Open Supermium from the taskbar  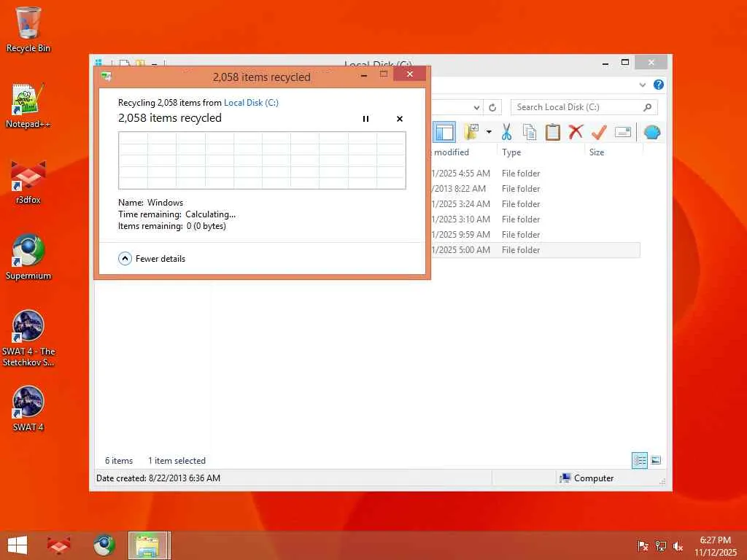pos(104,545)
